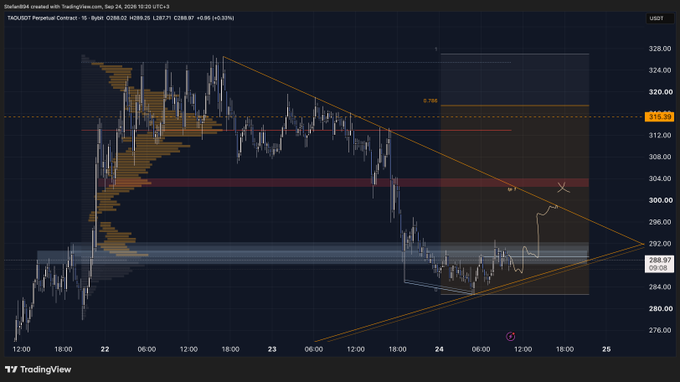Click the H289.25 high value
Image resolution: width=680 pixels, height=382 pixels.
pos(140,18)
